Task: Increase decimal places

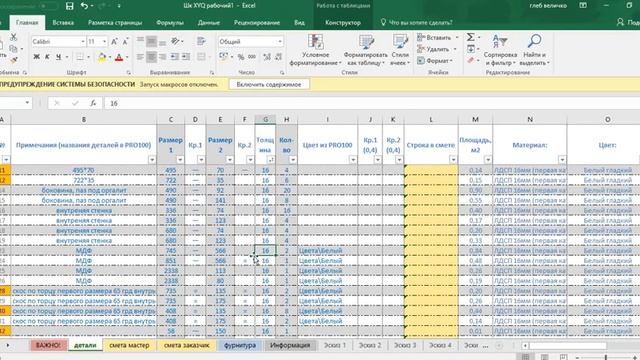Action: [x=267, y=57]
